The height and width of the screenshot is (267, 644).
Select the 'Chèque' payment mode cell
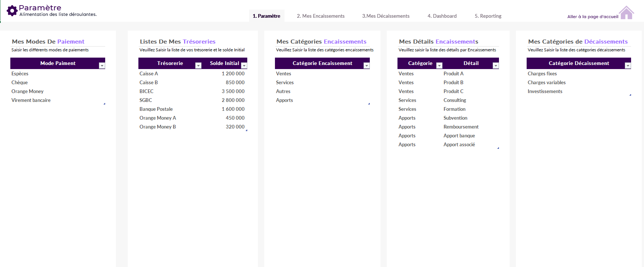[x=58, y=82]
